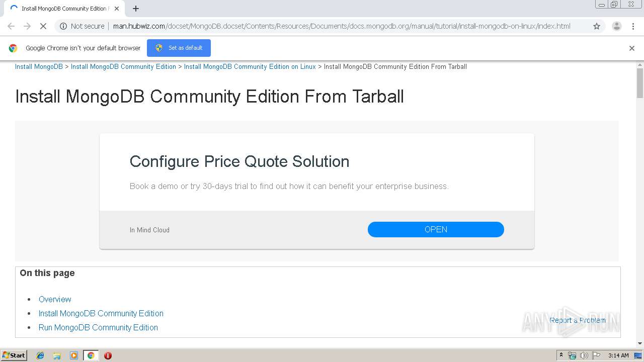Click the Set as default button
644x362 pixels.
(x=179, y=48)
